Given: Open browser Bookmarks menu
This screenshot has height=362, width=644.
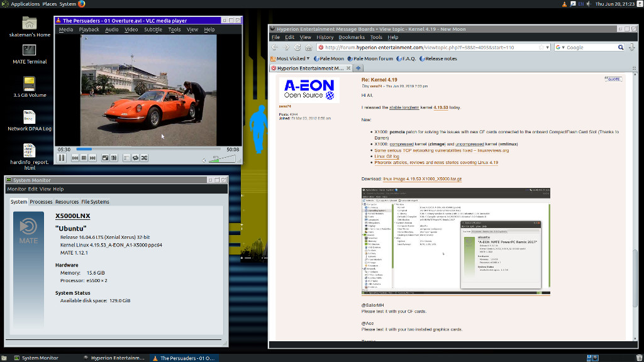Looking at the screenshot, I should 352,37.
